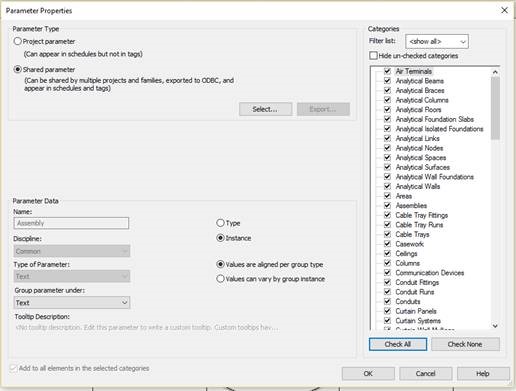Uncheck the Cable Tray Fittings checkbox
This screenshot has height=391, width=516.
point(387,215)
